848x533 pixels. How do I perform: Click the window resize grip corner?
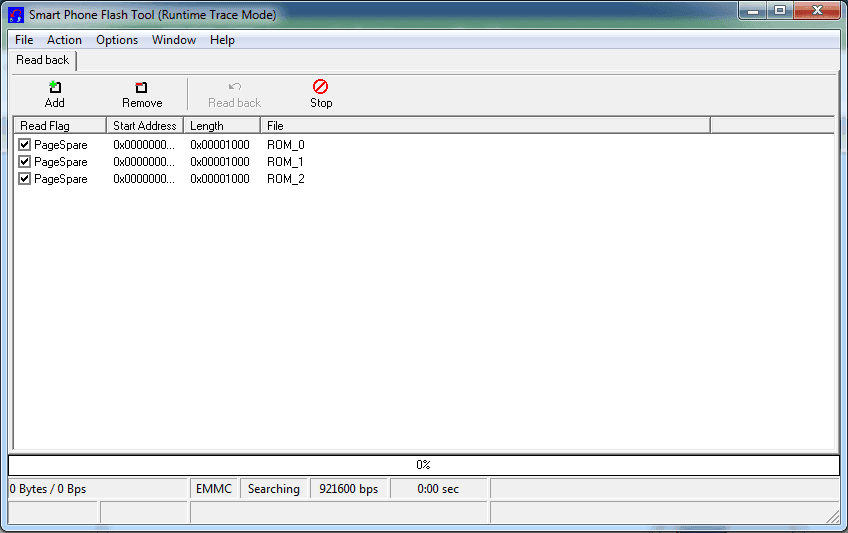coord(833,517)
